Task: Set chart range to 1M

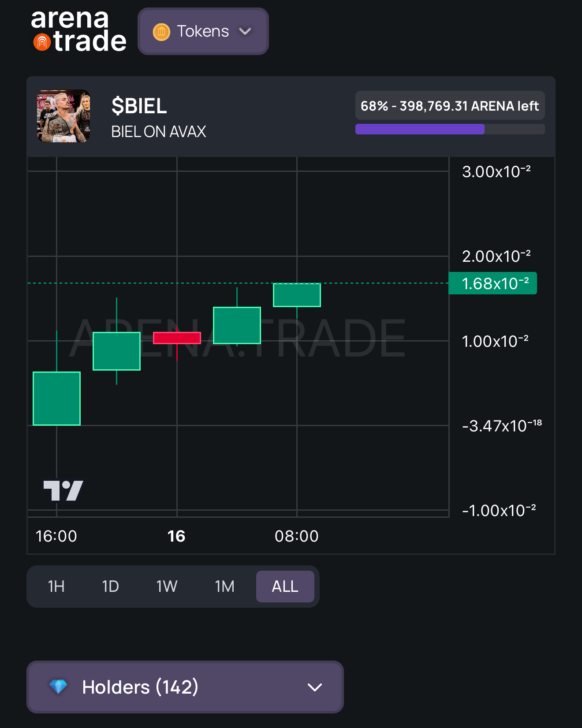Action: (224, 587)
